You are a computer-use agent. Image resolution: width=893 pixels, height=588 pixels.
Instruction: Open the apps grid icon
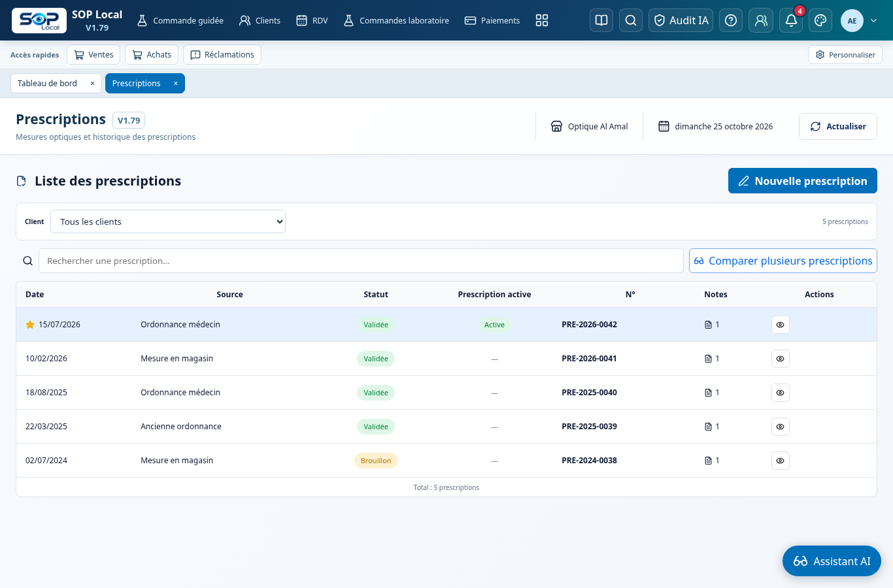click(542, 20)
